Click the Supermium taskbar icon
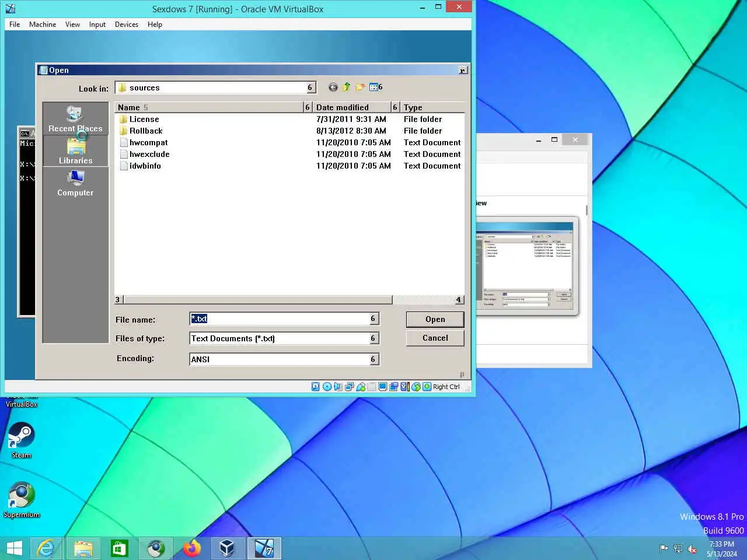This screenshot has width=747, height=560. point(155,548)
